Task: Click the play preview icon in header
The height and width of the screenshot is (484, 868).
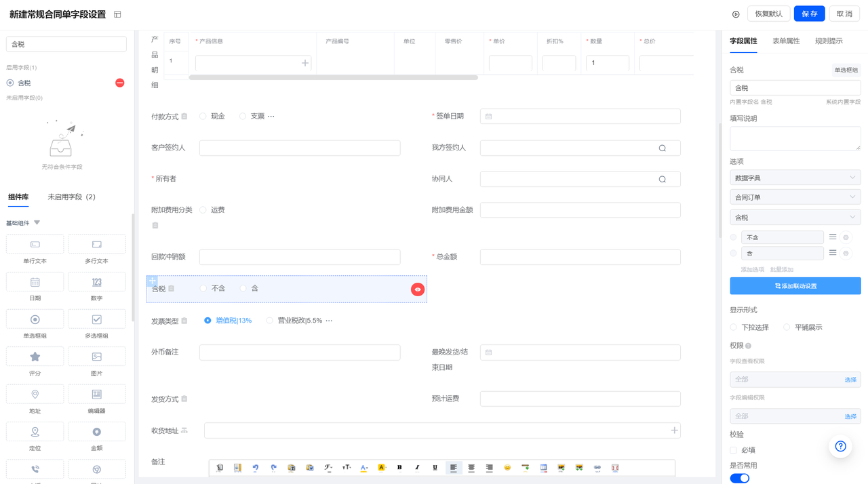Action: tap(736, 14)
